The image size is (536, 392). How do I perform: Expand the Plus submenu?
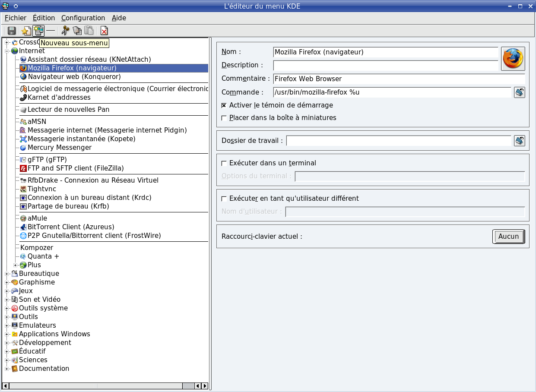coord(16,265)
